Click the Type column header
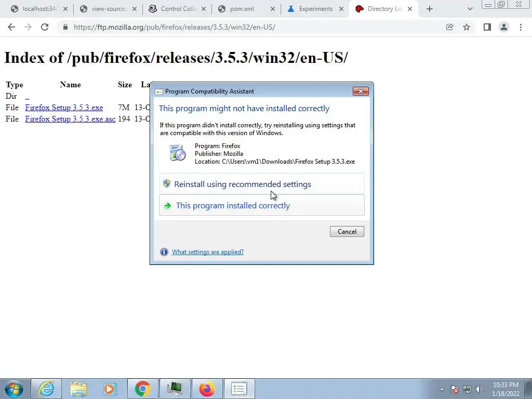 pyautogui.click(x=14, y=85)
